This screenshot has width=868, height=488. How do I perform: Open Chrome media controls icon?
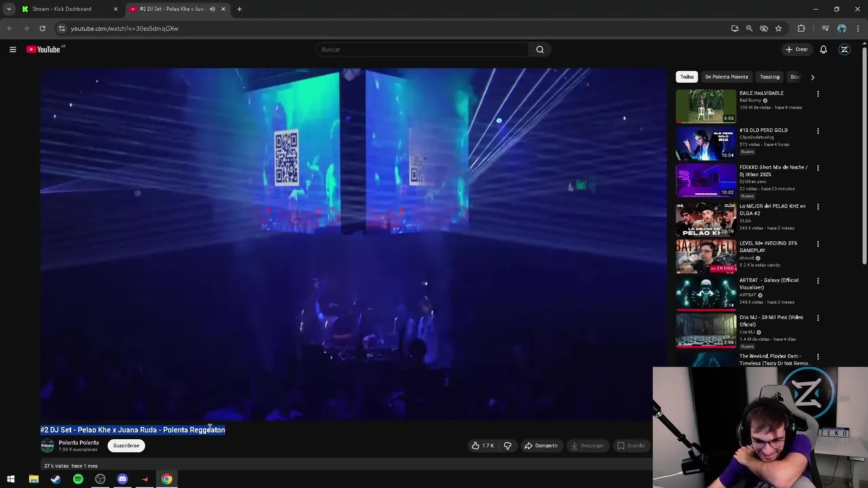825,28
